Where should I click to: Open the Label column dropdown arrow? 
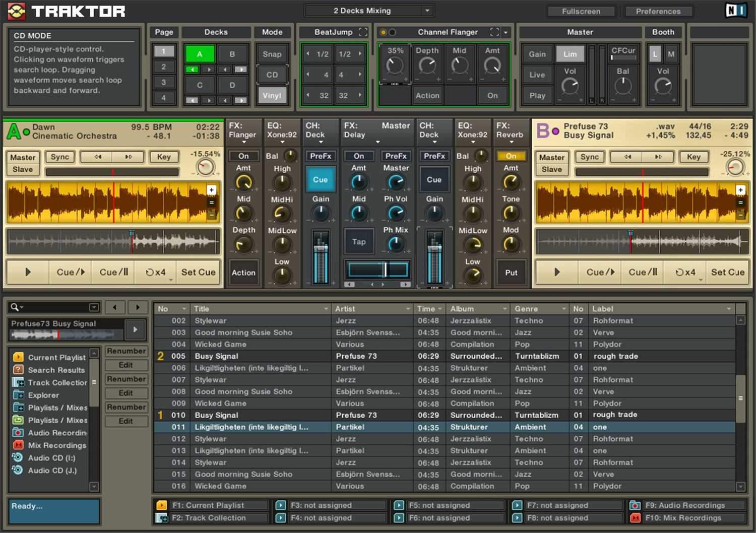click(x=729, y=309)
